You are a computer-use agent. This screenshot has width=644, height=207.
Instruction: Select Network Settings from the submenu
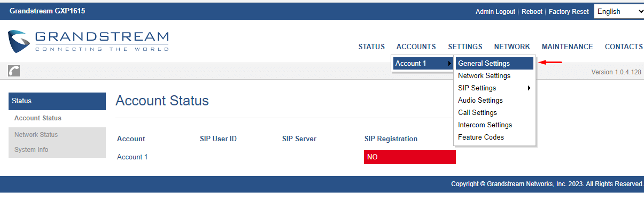(x=494, y=75)
